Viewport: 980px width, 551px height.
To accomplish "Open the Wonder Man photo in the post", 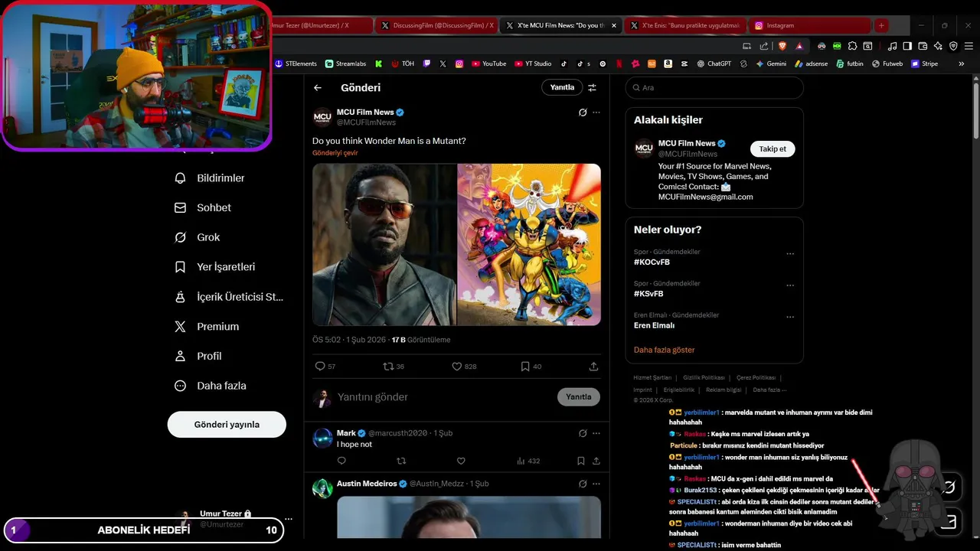I will 384,245.
